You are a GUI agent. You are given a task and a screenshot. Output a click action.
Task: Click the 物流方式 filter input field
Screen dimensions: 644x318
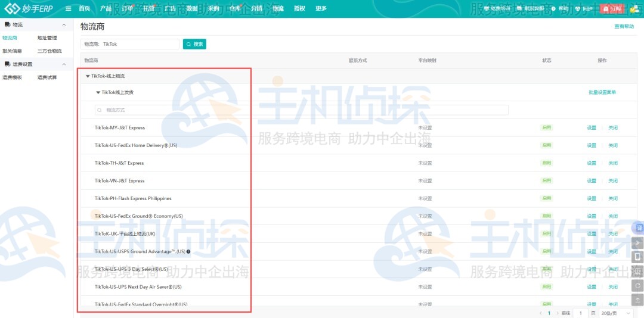coord(301,110)
